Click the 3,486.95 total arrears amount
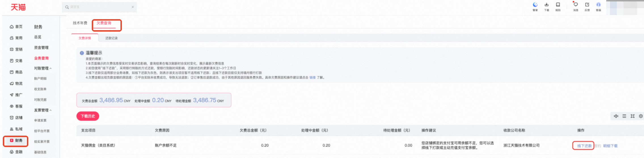The height and width of the screenshot is (158, 644). (111, 100)
